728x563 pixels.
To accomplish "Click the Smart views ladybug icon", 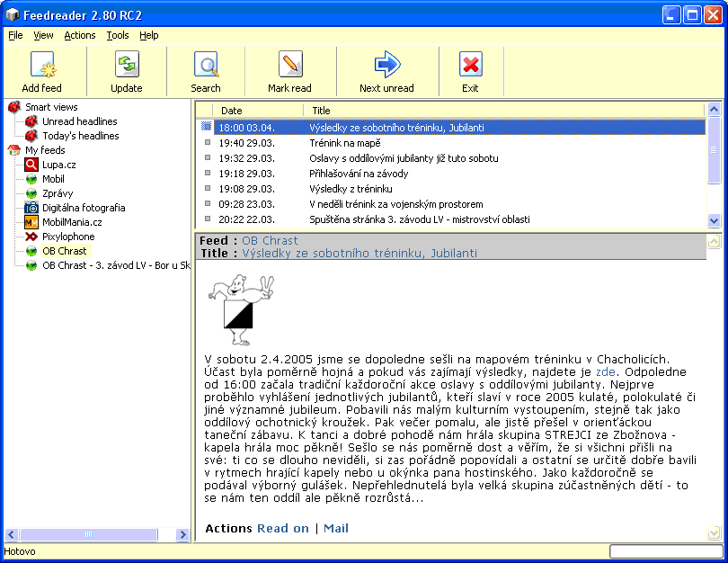I will (x=14, y=107).
